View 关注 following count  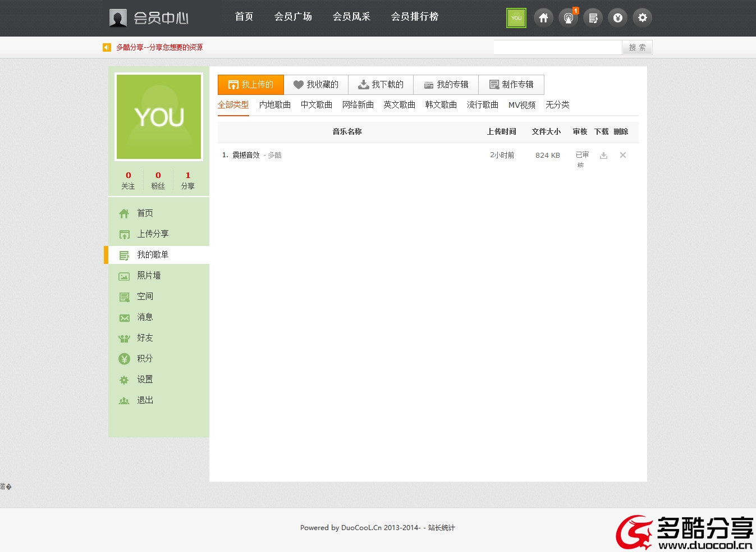coord(128,180)
